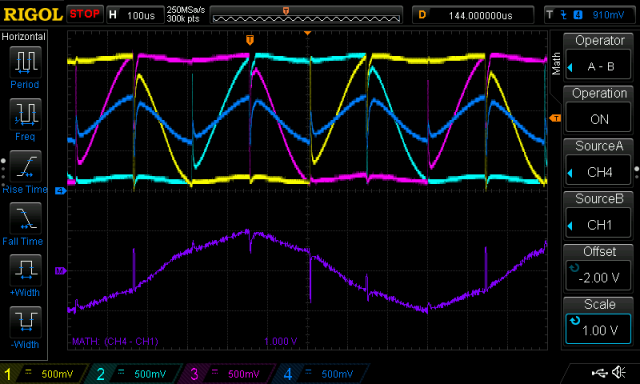Open the Horizontal measurement menu header

(24, 36)
